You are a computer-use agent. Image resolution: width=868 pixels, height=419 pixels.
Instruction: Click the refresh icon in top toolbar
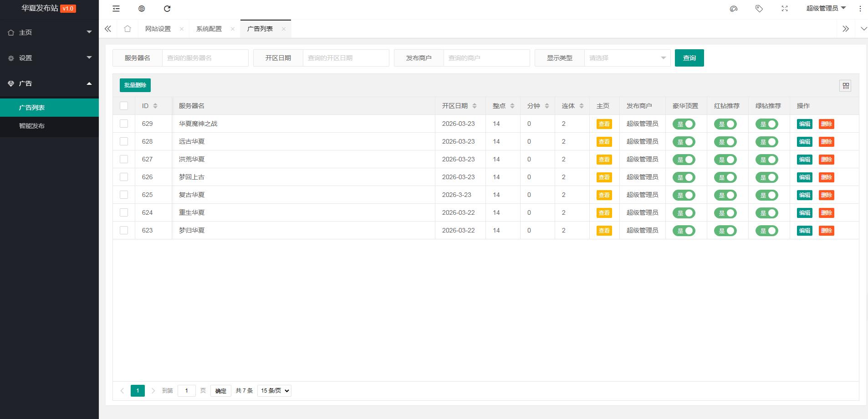coord(167,9)
